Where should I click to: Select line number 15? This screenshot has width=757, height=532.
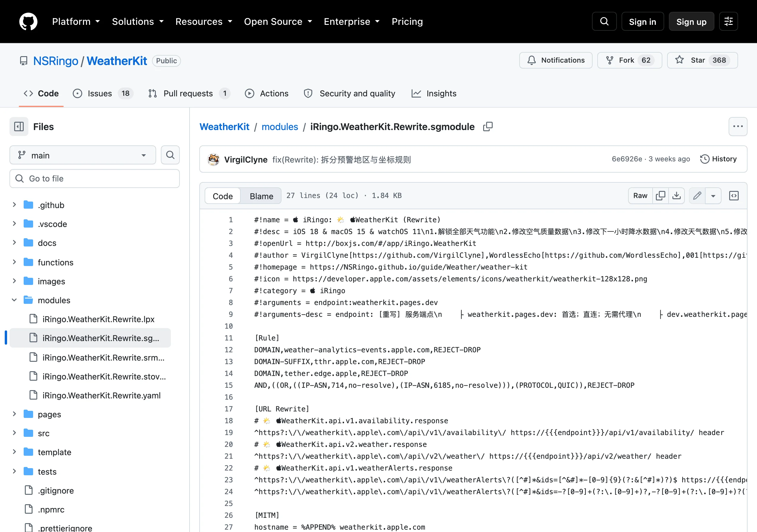pos(229,385)
